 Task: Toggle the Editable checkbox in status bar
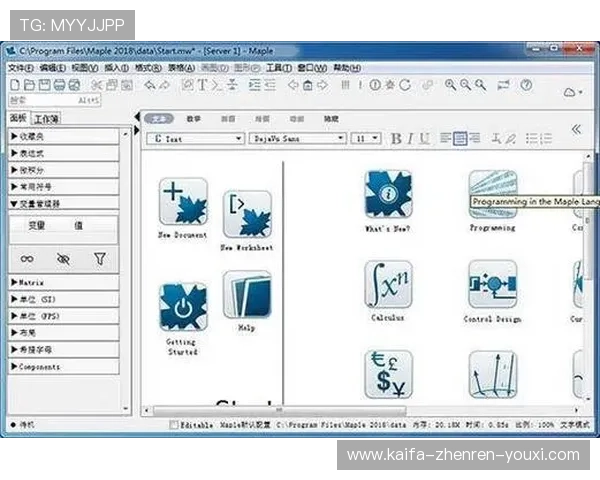[174, 425]
